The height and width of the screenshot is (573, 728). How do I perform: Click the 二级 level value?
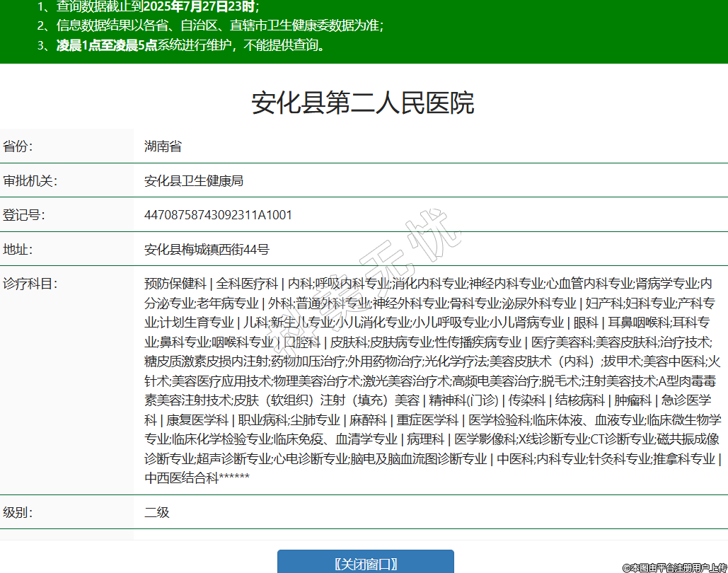(x=157, y=512)
